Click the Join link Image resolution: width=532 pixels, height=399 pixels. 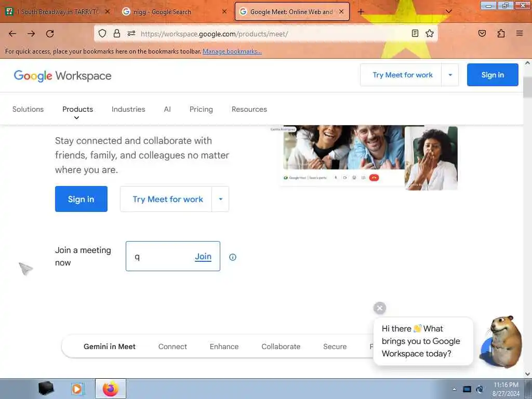[x=203, y=257]
